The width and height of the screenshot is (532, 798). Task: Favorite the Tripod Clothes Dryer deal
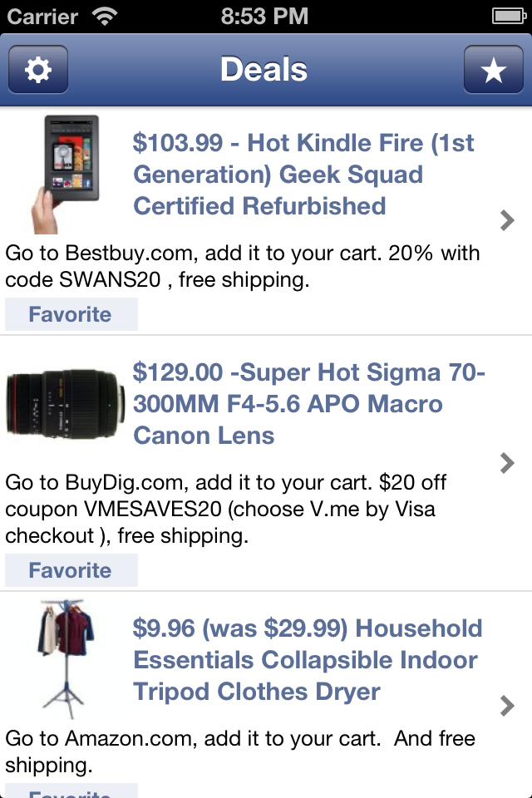(71, 791)
